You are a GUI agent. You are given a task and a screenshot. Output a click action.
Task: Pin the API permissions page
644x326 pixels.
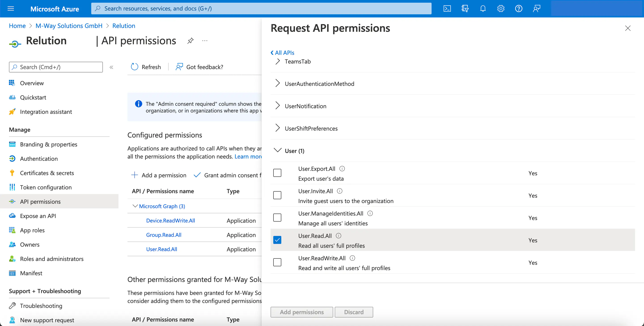191,40
